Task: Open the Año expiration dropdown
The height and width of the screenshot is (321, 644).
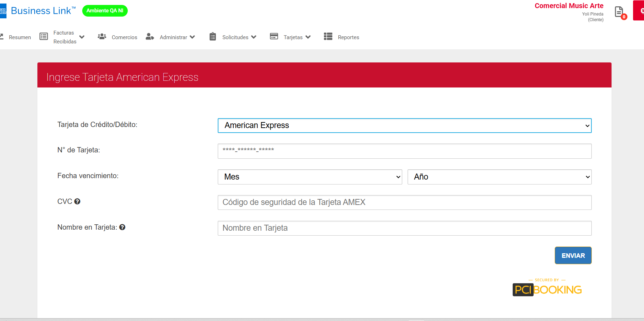Action: tap(499, 177)
